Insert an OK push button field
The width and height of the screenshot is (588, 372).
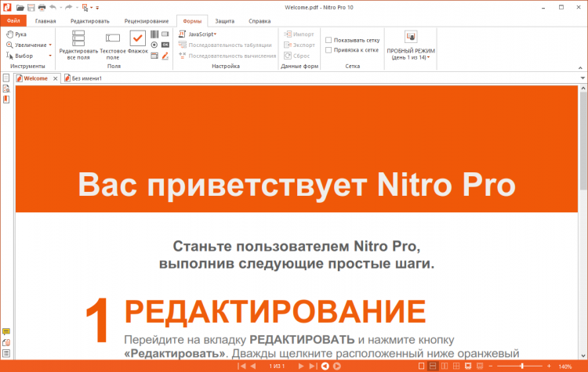pos(165,45)
